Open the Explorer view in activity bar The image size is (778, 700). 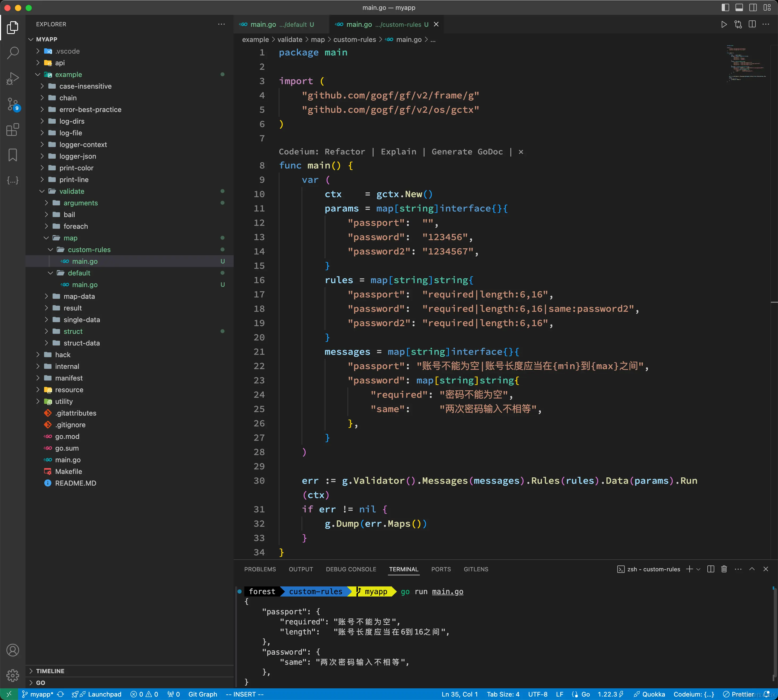tap(13, 27)
